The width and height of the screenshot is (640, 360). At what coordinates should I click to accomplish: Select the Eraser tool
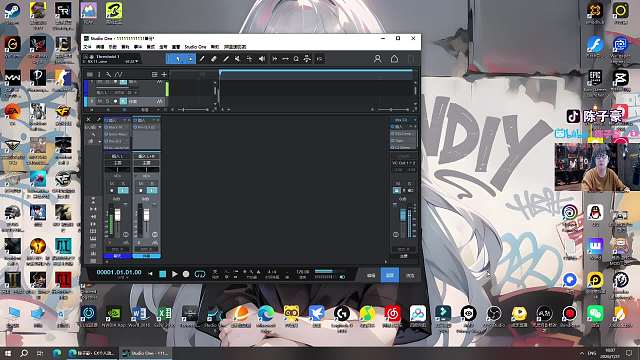(213, 59)
